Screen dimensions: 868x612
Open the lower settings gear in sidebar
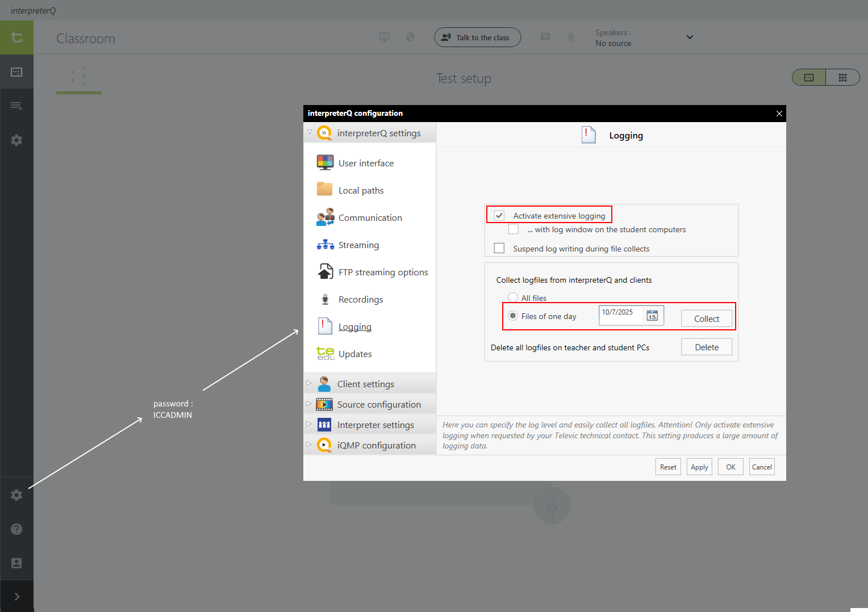click(16, 495)
